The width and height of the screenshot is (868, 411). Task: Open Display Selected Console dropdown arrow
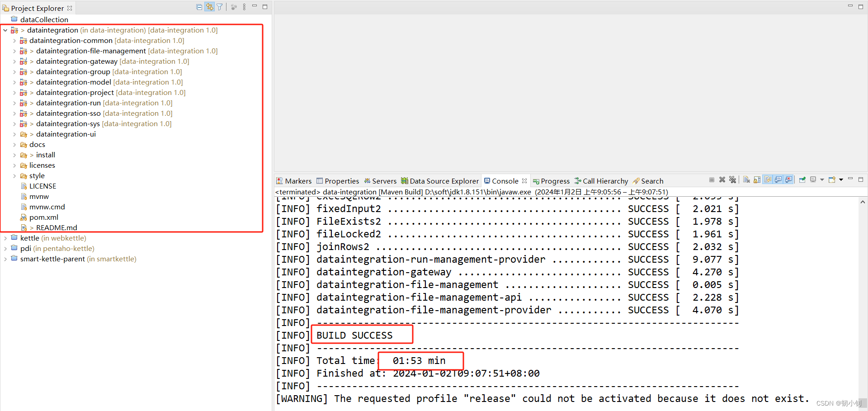click(822, 180)
